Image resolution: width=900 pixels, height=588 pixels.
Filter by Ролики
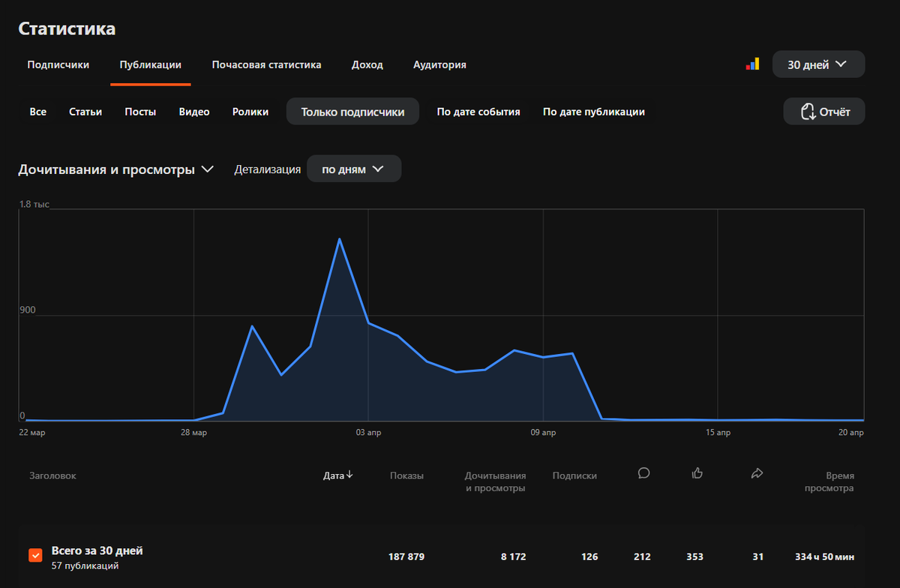(250, 112)
